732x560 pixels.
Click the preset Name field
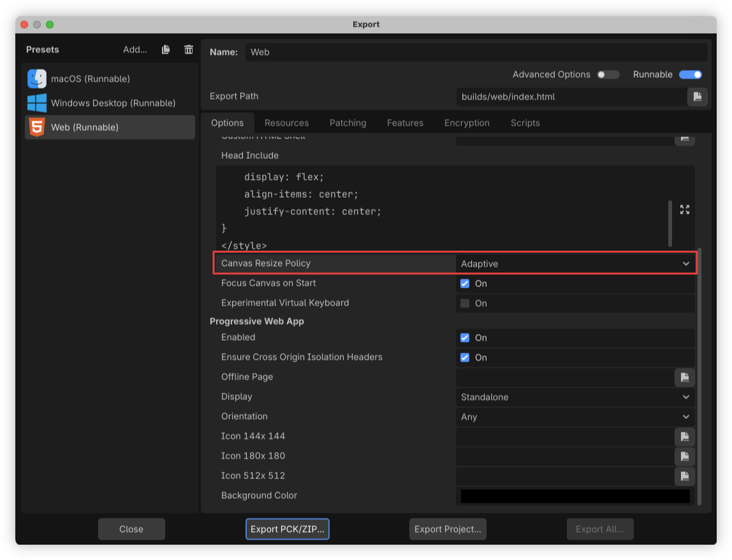(476, 52)
